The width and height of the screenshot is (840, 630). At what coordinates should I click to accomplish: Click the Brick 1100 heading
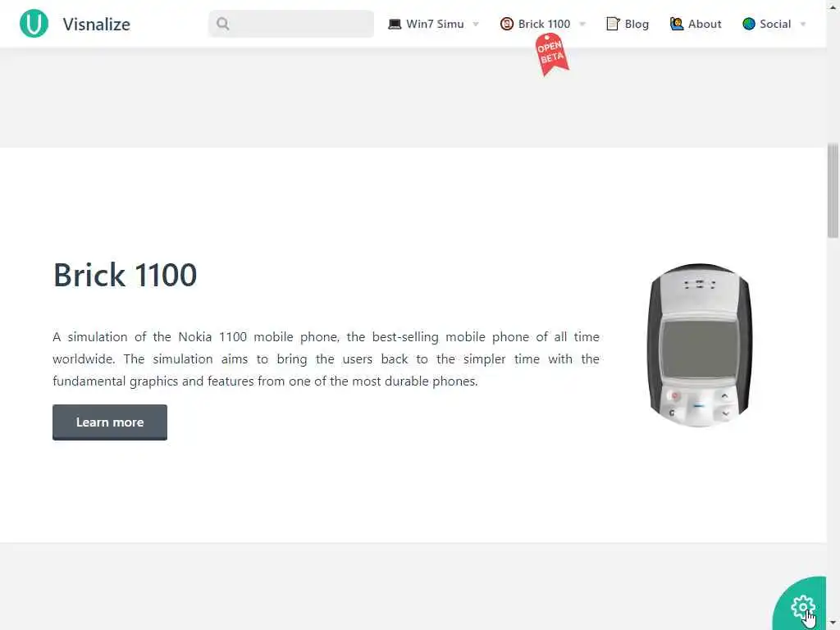tap(125, 275)
